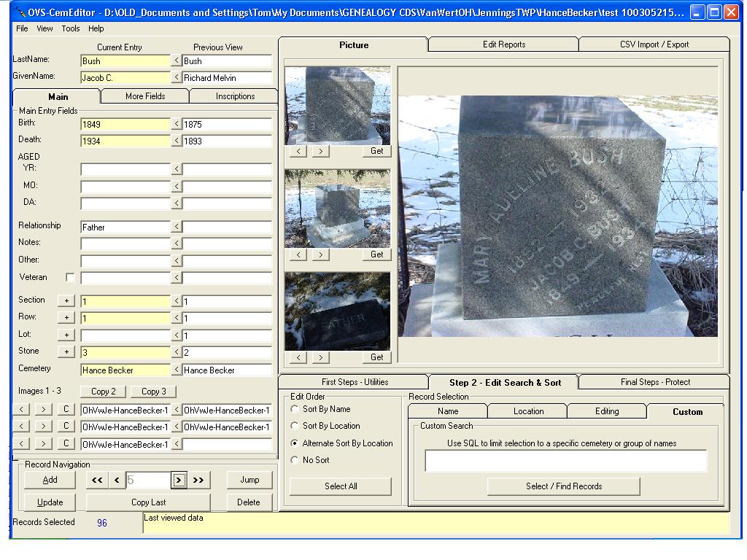Select the FATHER gravestone thumbnail
The image size is (747, 560).
pyautogui.click(x=337, y=311)
